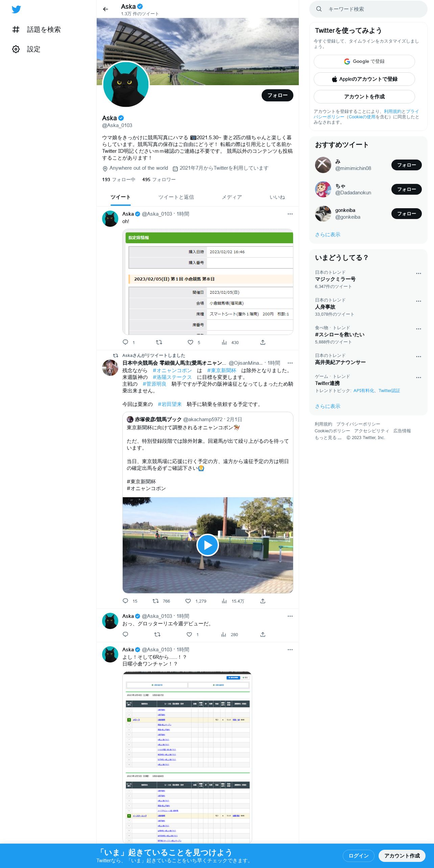Open more options on the 'oh!' tweet
This screenshot has width=434, height=868.
click(x=290, y=214)
